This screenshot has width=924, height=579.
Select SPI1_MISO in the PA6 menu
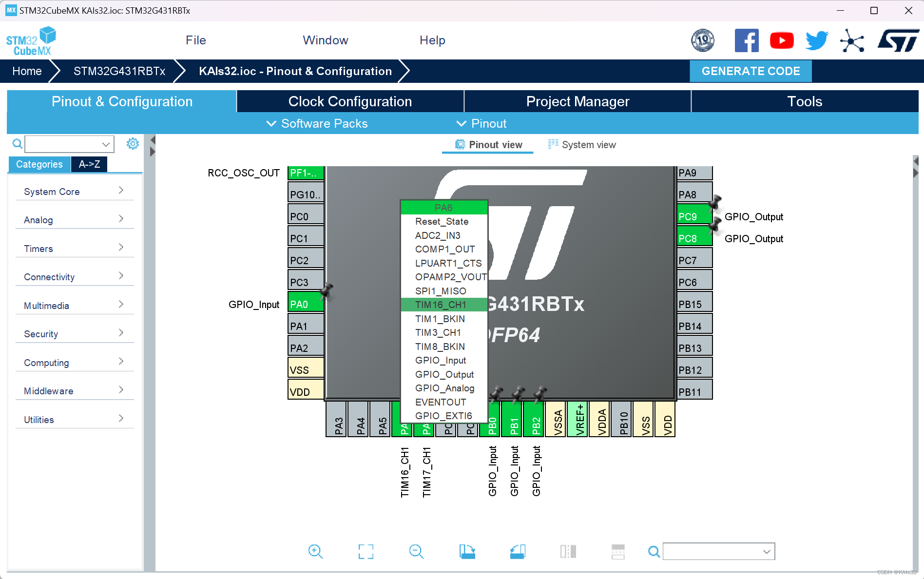click(444, 291)
